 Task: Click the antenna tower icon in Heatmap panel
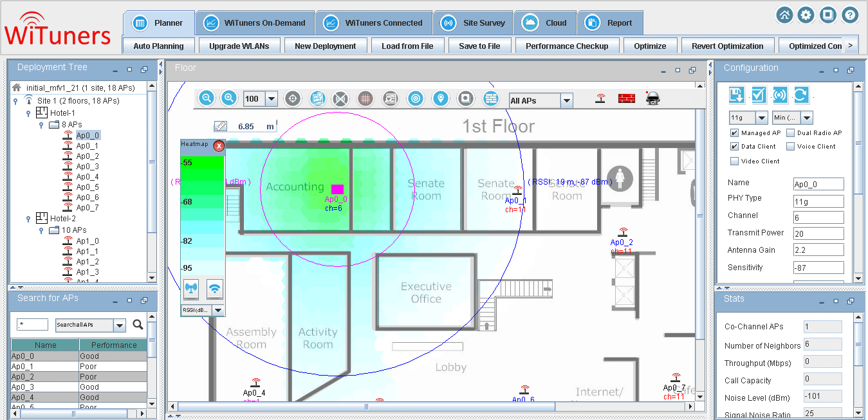click(x=191, y=289)
